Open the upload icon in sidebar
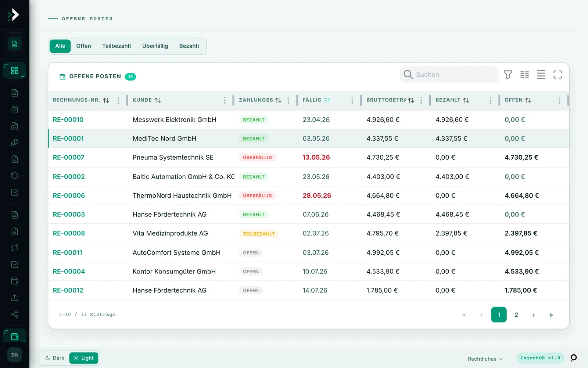 [15, 298]
